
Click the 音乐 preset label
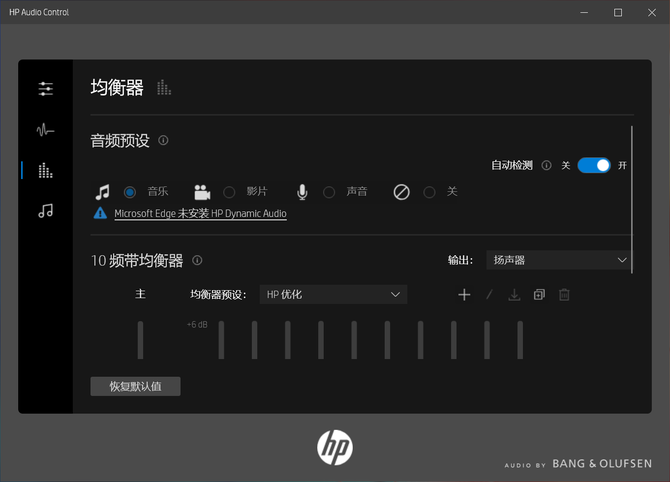pyautogui.click(x=158, y=191)
